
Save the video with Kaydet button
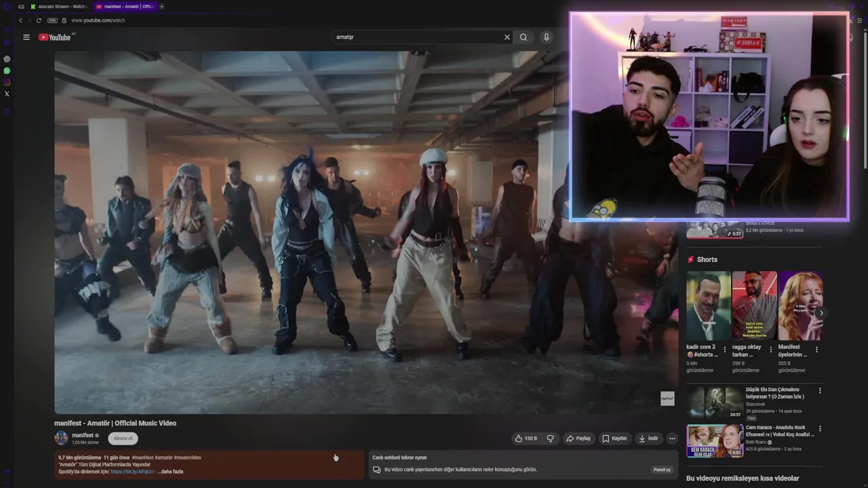tap(614, 439)
